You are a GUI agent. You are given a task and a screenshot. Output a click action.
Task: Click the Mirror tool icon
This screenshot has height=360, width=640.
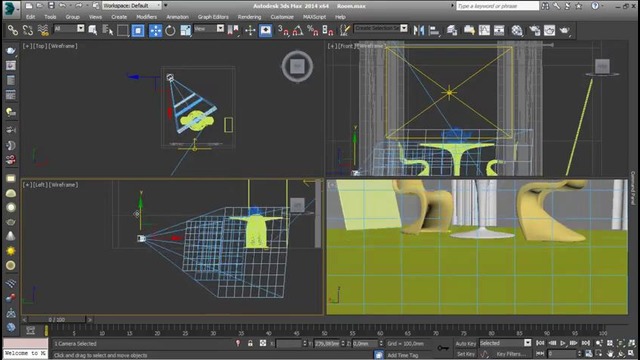[419, 30]
